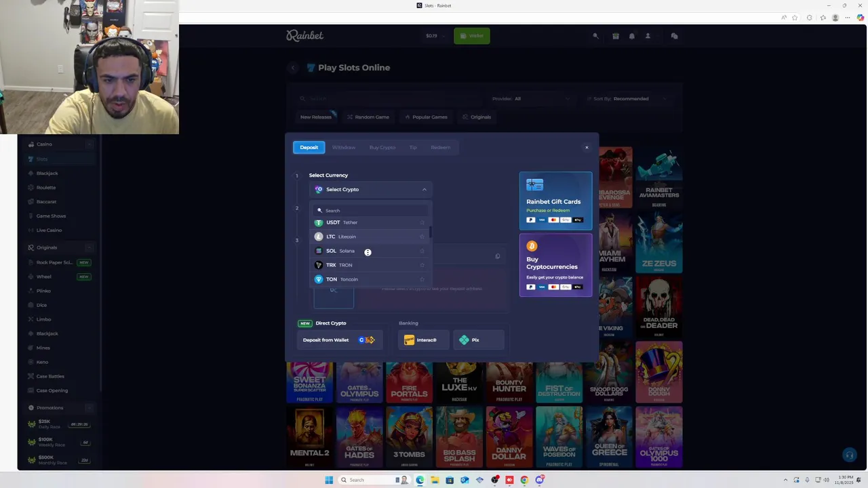Click Deposit from Wallet button
Viewport: 868px width, 488px height.
(340, 340)
